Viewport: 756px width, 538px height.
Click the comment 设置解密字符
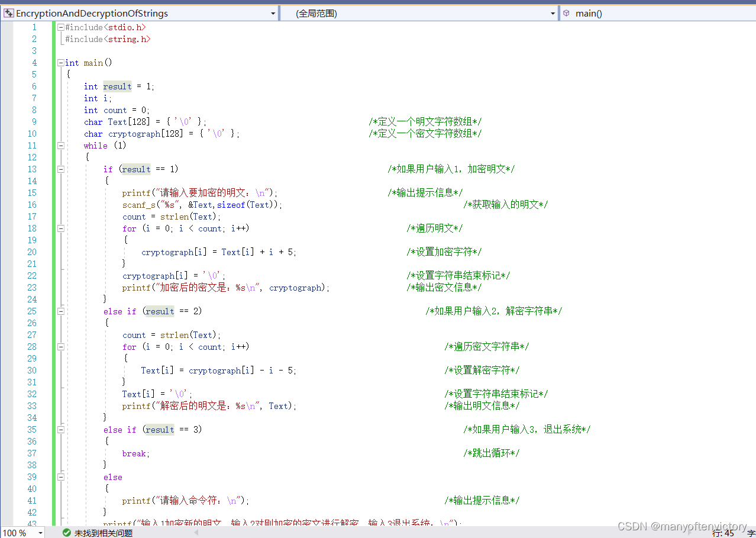coord(482,371)
